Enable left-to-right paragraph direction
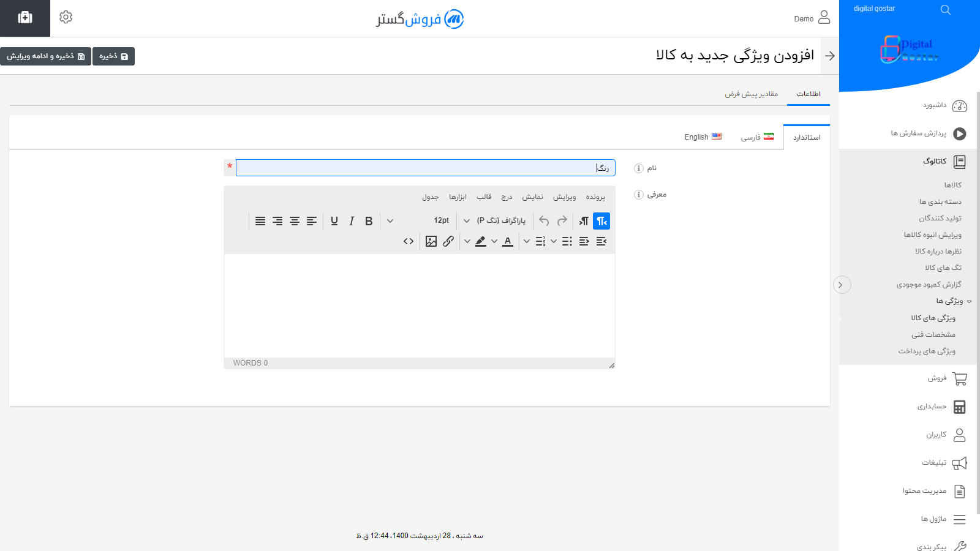The image size is (980, 551). [x=582, y=221]
